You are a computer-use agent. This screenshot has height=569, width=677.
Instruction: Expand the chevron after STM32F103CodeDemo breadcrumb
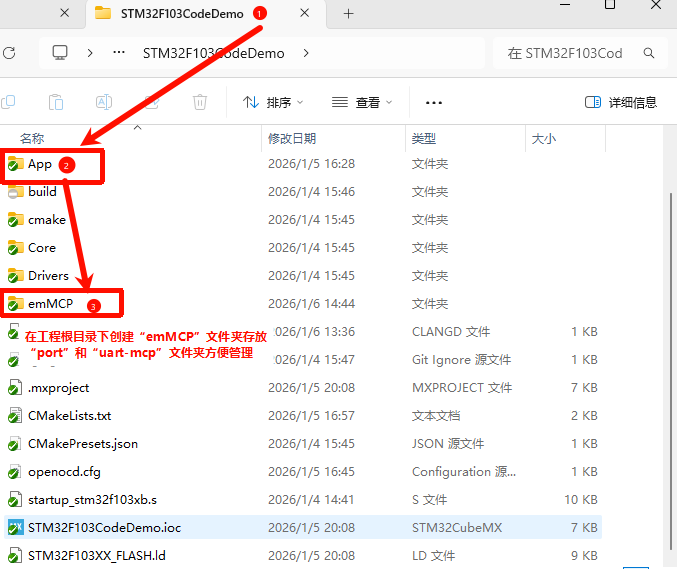click(306, 53)
